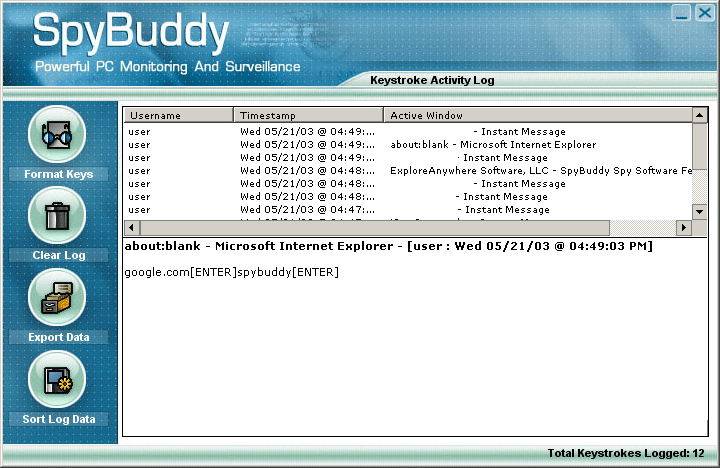This screenshot has width=720, height=468.
Task: Click the Sort Log Data icon
Action: click(x=58, y=380)
